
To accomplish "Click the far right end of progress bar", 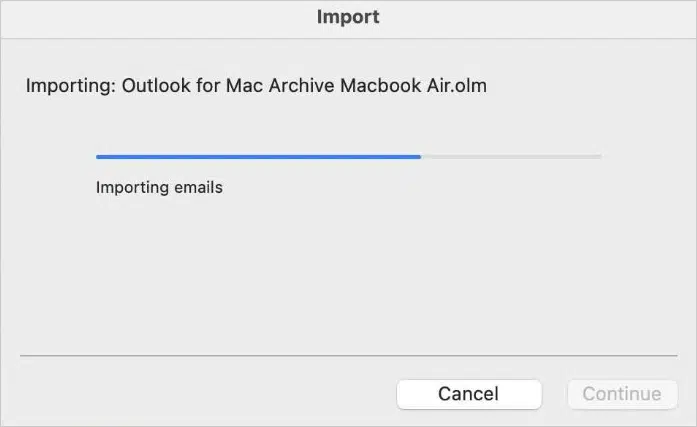I will click(x=600, y=157).
